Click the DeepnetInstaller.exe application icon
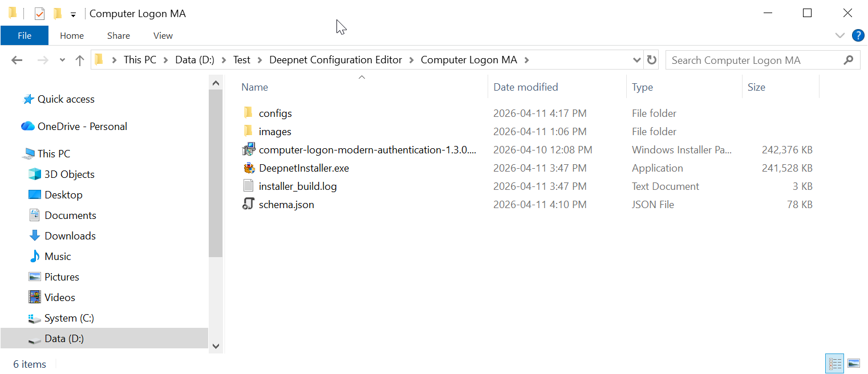Image resolution: width=868 pixels, height=374 pixels. 248,168
